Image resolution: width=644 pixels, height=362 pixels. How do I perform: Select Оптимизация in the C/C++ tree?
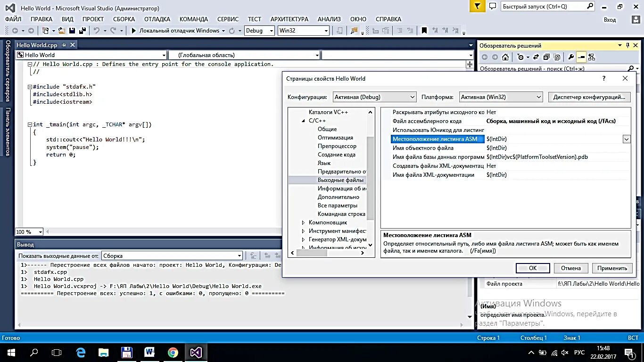pyautogui.click(x=335, y=138)
